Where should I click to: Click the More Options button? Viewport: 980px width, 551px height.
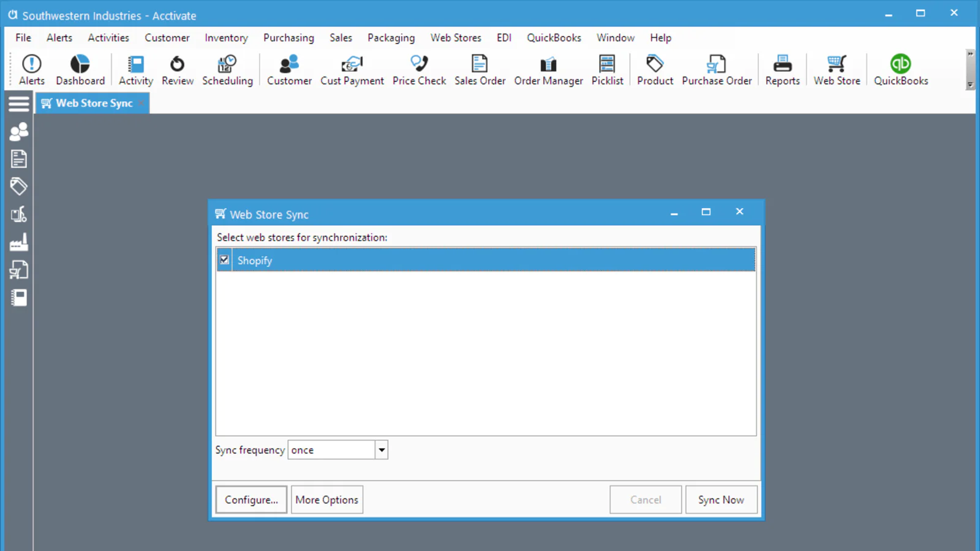coord(326,500)
